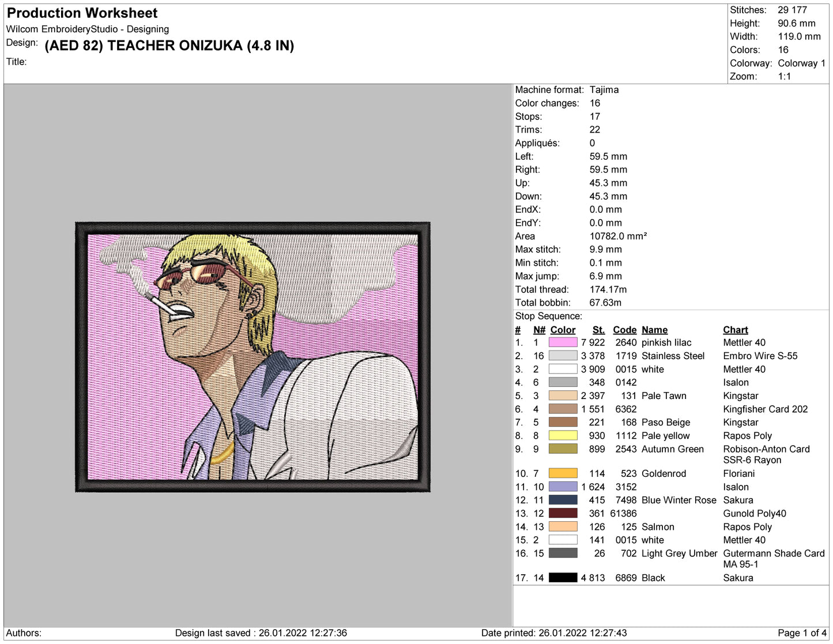This screenshot has width=833, height=644.
Task: Click the 'Color' column header
Action: click(x=563, y=330)
